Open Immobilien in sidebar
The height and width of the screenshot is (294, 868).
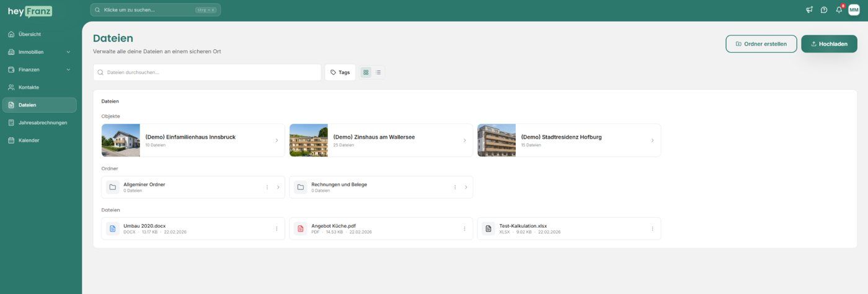point(40,52)
